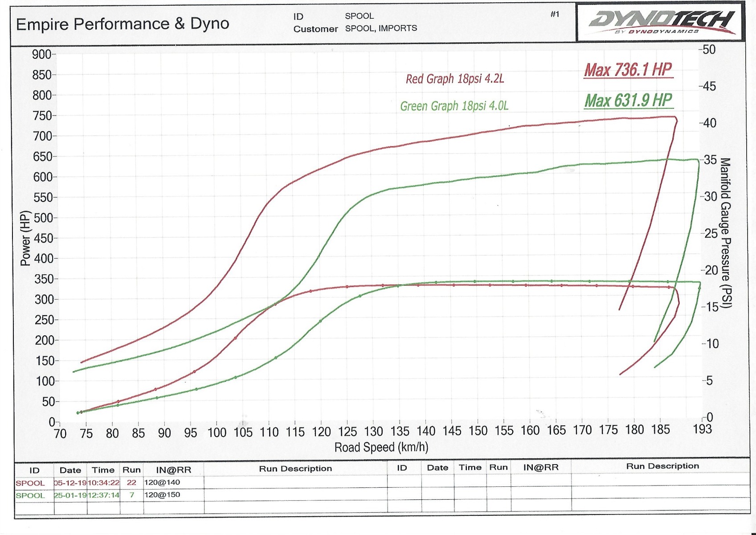Click the Manifold Gauge Pressure (PSI) axis label
The width and height of the screenshot is (756, 535).
coord(725,233)
